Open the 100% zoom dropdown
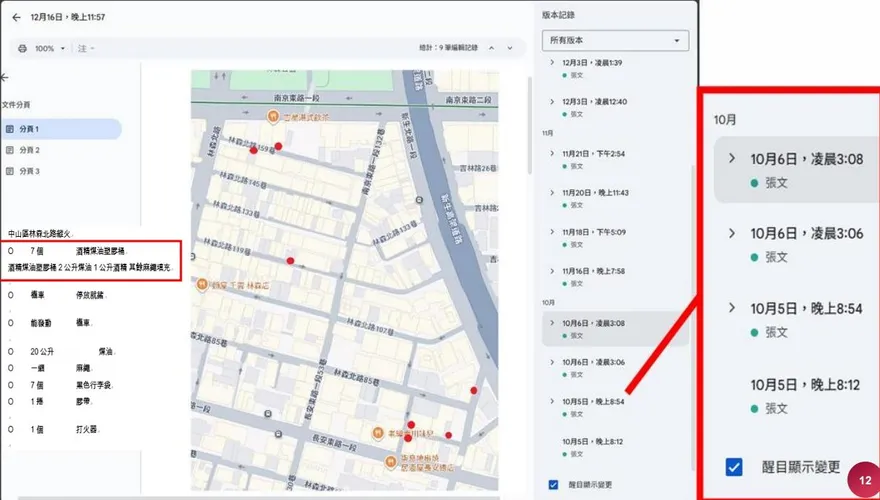Viewport: 880px width, 500px height. pyautogui.click(x=49, y=48)
